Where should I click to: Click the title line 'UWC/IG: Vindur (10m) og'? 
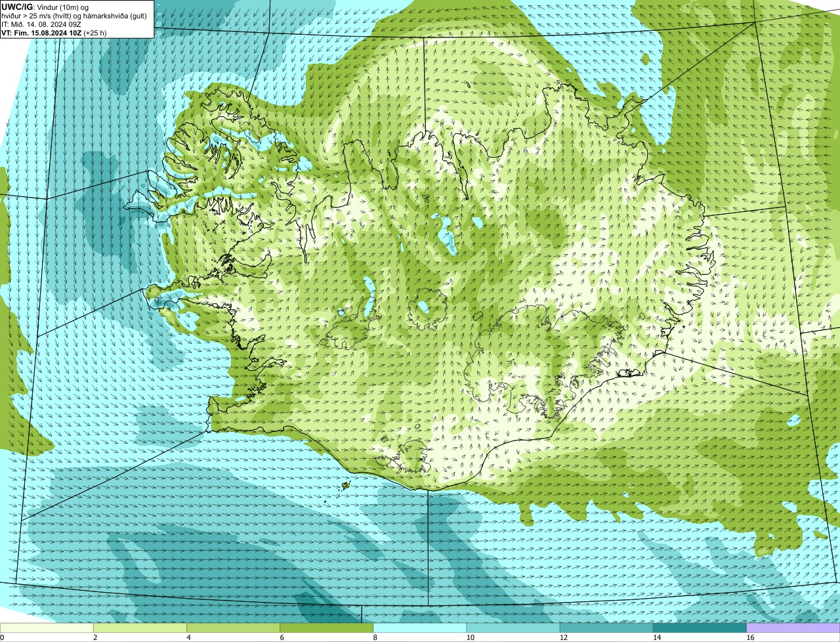(x=45, y=7)
